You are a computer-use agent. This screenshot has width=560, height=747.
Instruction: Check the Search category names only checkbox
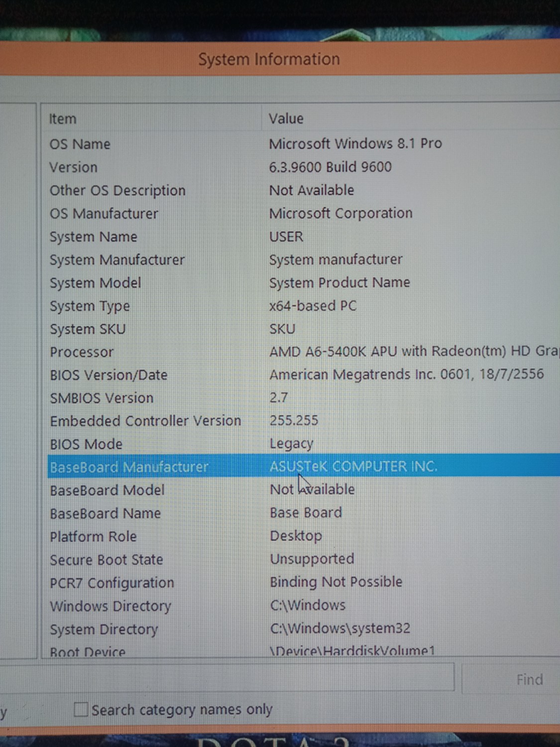(81, 709)
